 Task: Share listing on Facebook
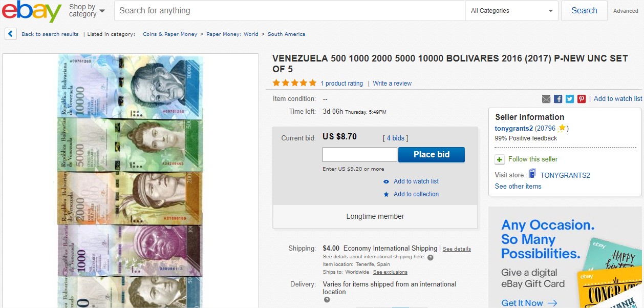coord(558,99)
